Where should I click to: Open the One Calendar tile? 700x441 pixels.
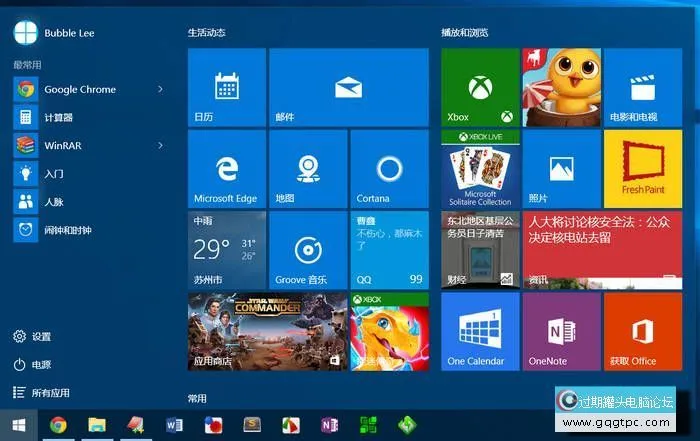click(479, 331)
